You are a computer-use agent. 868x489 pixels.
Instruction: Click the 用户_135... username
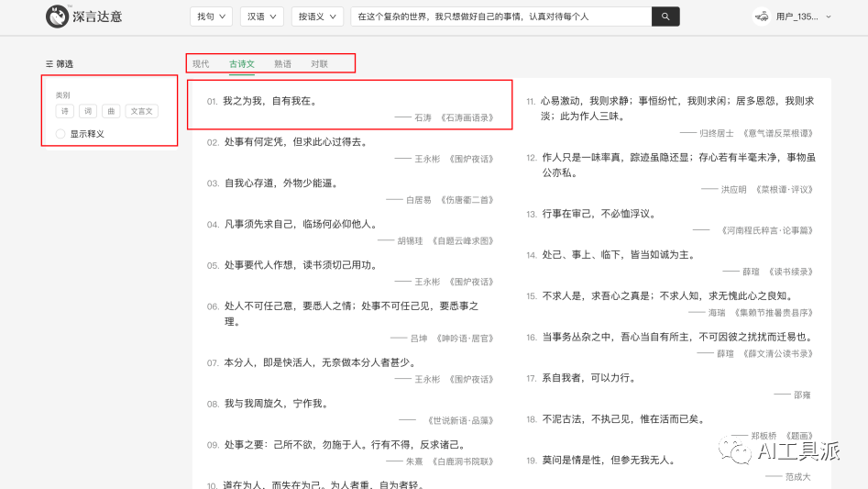point(797,17)
